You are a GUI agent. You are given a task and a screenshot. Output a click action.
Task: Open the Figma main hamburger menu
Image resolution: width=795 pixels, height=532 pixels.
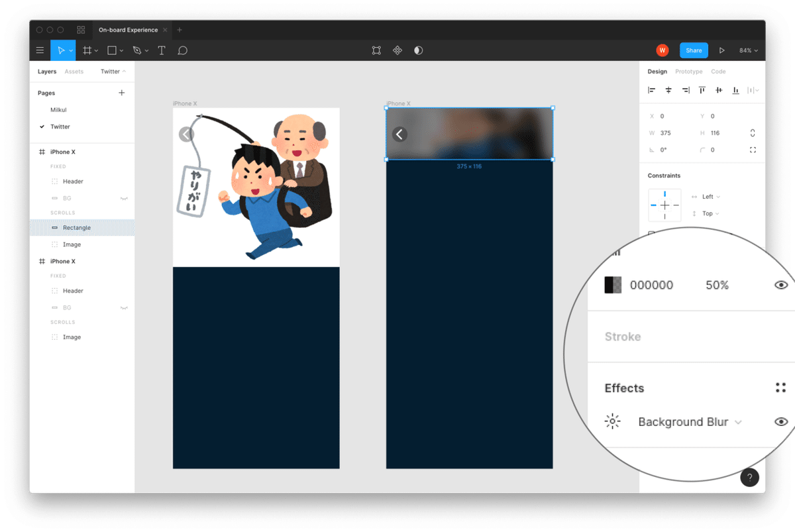point(40,50)
